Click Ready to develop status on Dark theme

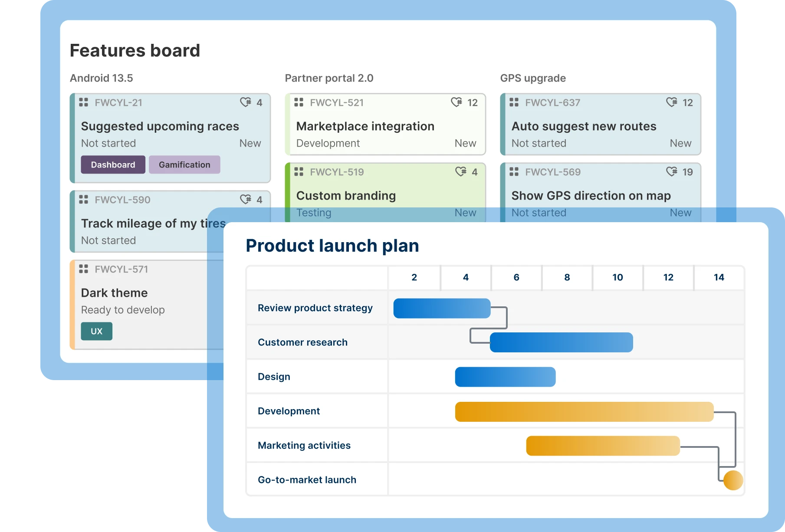tap(123, 310)
